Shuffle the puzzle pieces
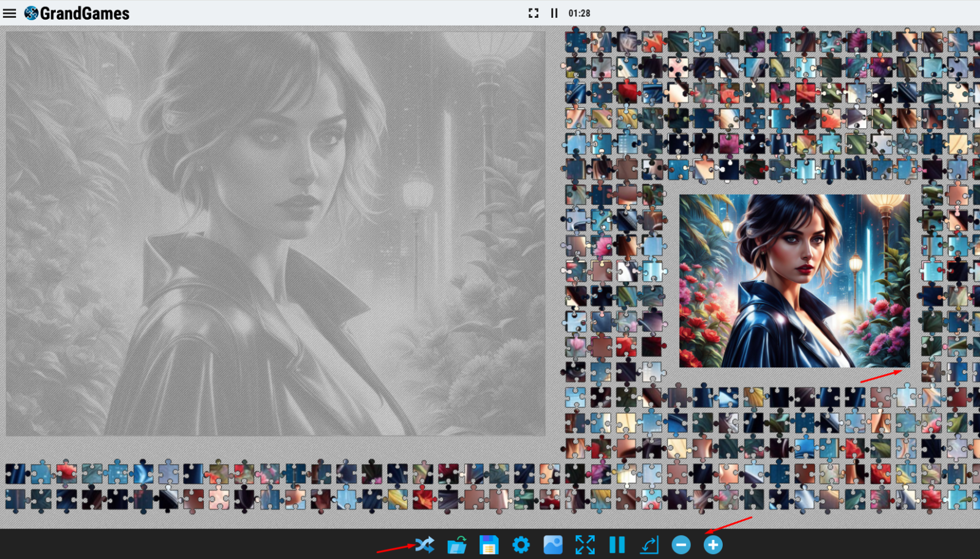Viewport: 980px width, 559px height. (x=425, y=544)
